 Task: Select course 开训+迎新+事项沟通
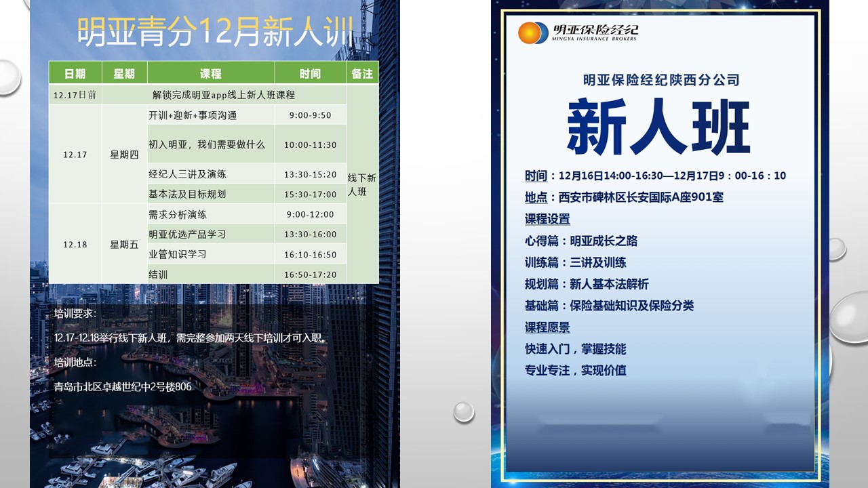click(x=211, y=115)
